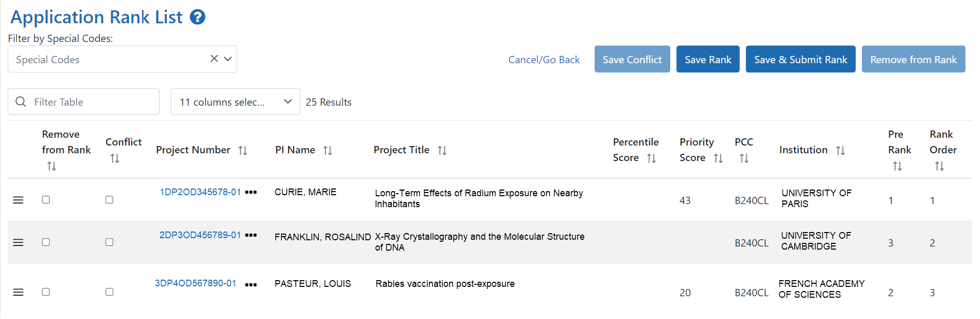Open project link 2DP3OD456789-01
Image resolution: width=980 pixels, height=319 pixels.
(x=200, y=235)
